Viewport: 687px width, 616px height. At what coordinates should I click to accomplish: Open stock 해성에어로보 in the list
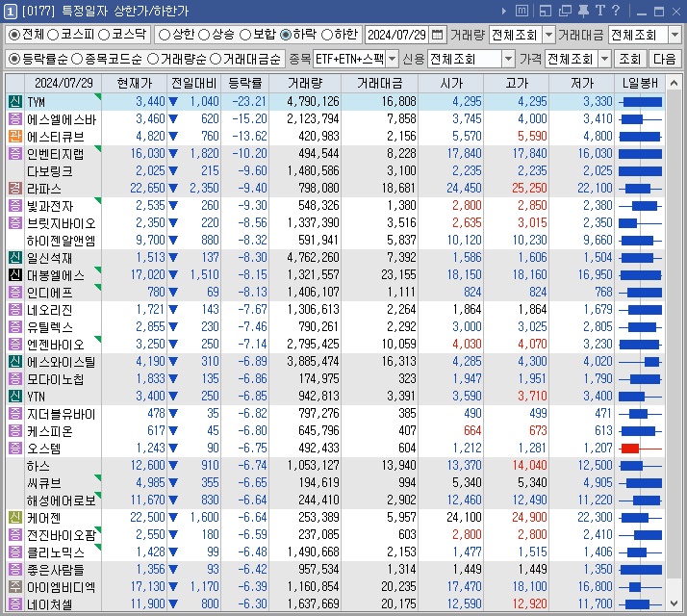(62, 500)
